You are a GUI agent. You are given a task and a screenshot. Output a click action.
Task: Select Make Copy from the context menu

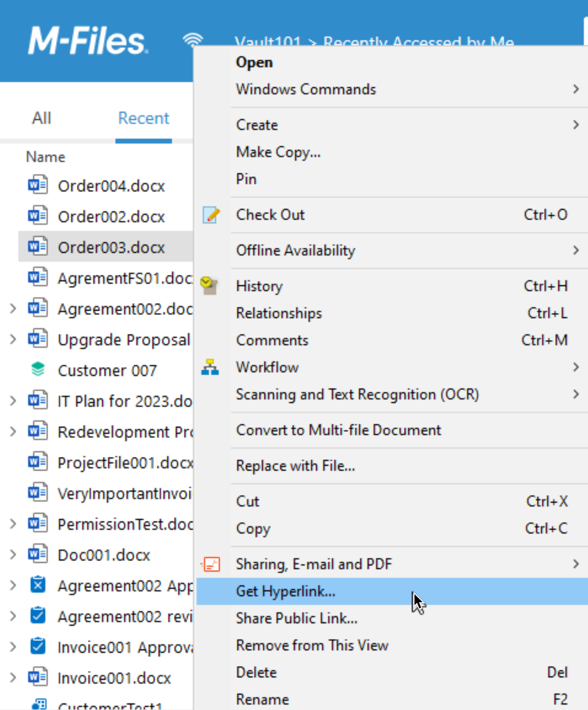tap(392, 152)
